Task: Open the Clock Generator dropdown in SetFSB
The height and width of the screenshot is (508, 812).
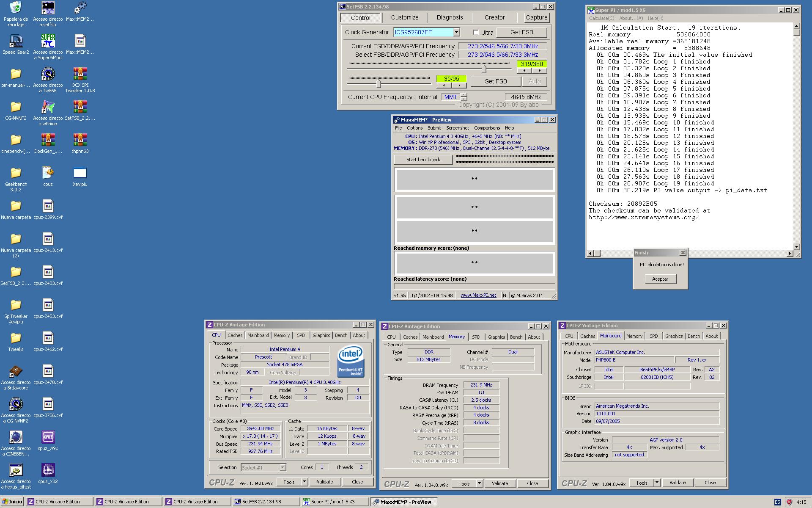Action: 456,32
